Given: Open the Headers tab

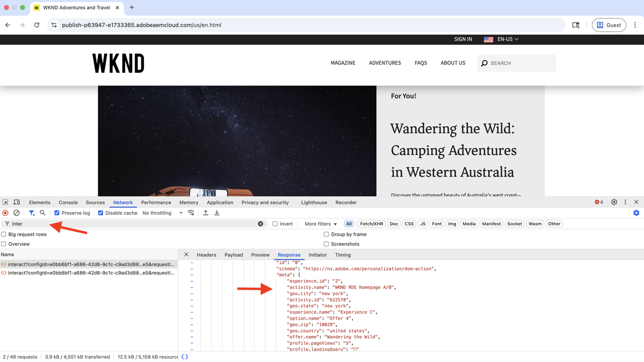Looking at the screenshot, I should point(206,255).
